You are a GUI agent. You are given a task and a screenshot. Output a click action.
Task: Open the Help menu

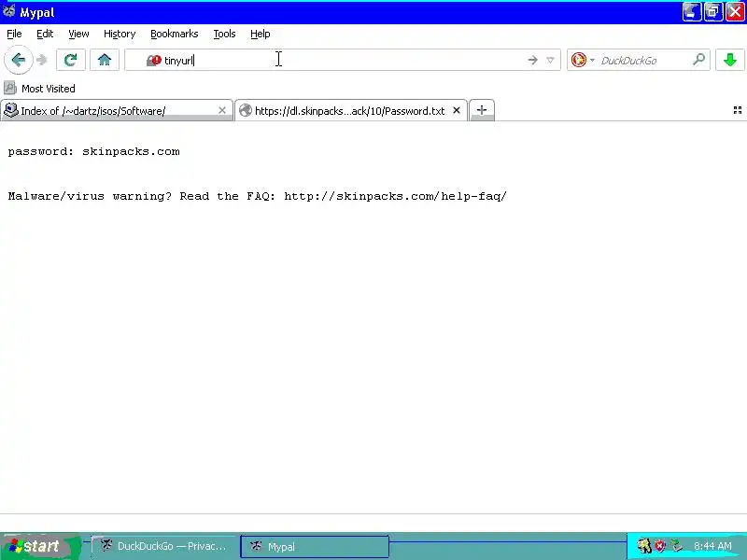pos(261,34)
